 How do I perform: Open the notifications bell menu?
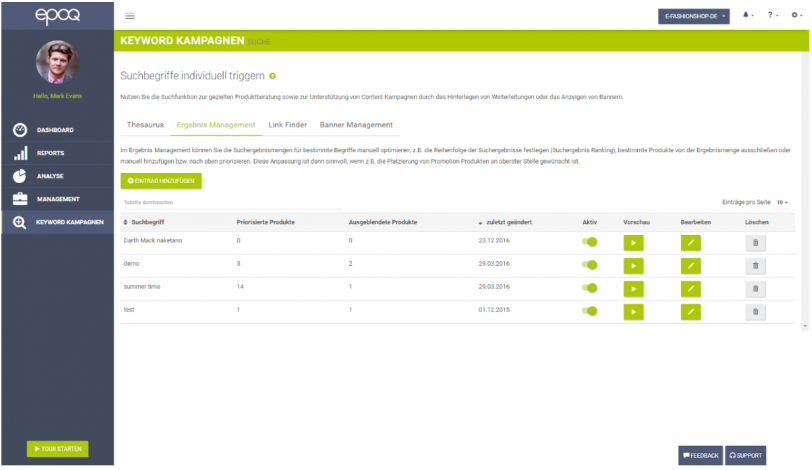[748, 15]
